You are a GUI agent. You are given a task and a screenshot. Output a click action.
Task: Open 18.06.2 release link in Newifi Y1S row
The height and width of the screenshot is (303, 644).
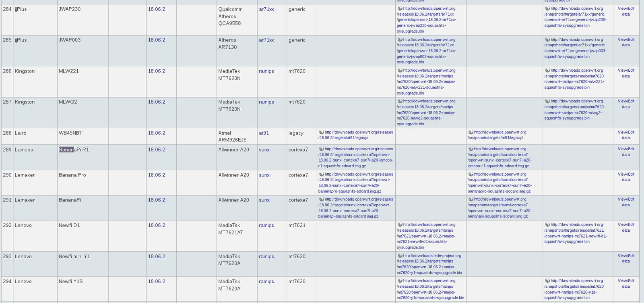[157, 282]
